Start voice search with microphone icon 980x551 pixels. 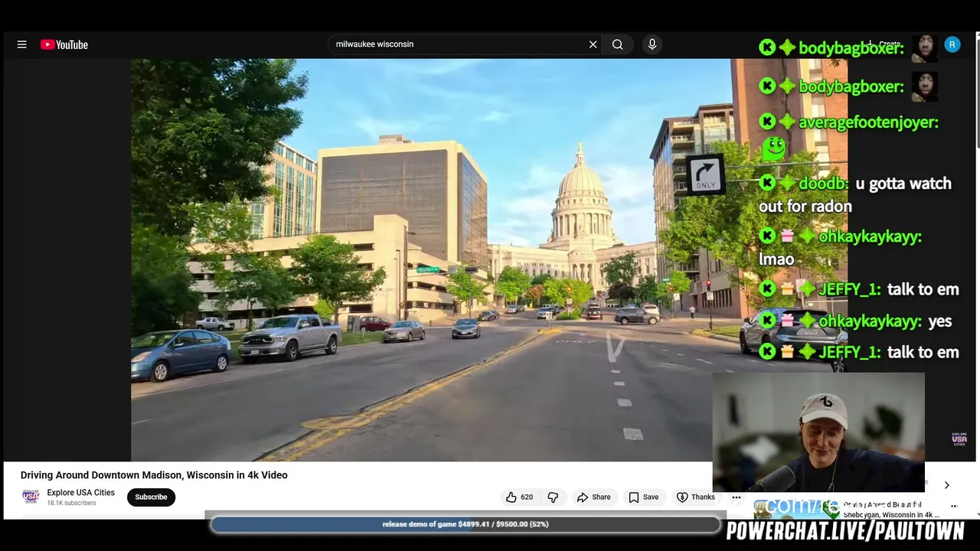coord(652,44)
